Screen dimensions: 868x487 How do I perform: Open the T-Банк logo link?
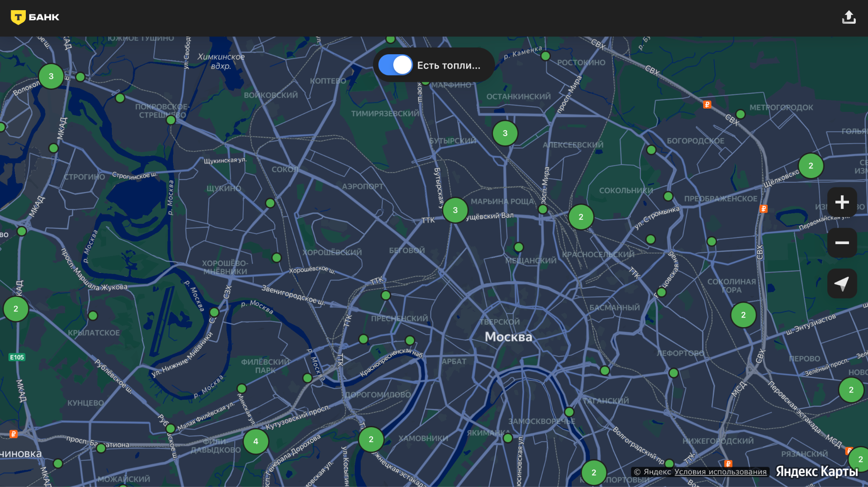tap(35, 17)
